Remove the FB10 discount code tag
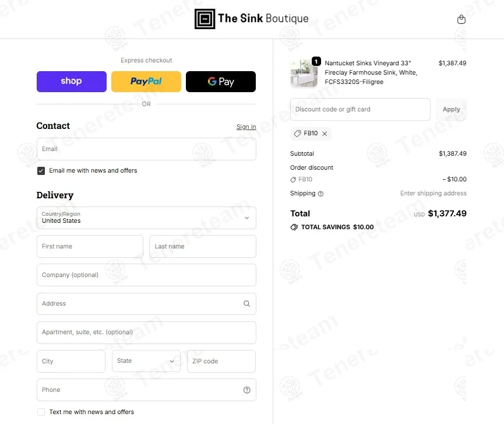Screen dimensions: 504x424 tap(325, 134)
